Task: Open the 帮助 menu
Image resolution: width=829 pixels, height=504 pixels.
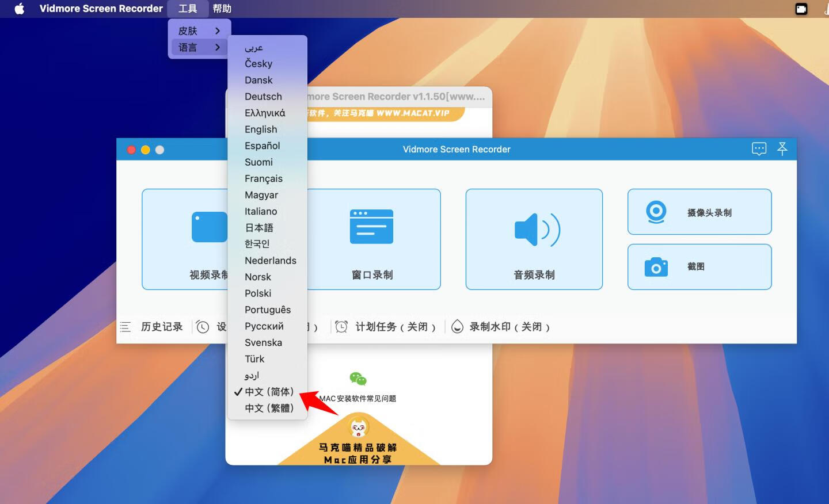Action: click(222, 9)
